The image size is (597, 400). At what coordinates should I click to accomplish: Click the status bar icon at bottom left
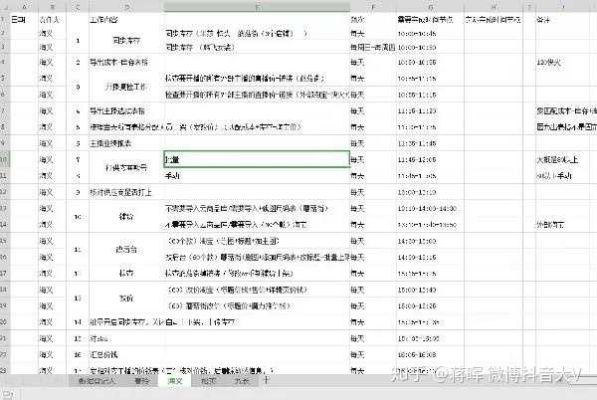[8, 395]
